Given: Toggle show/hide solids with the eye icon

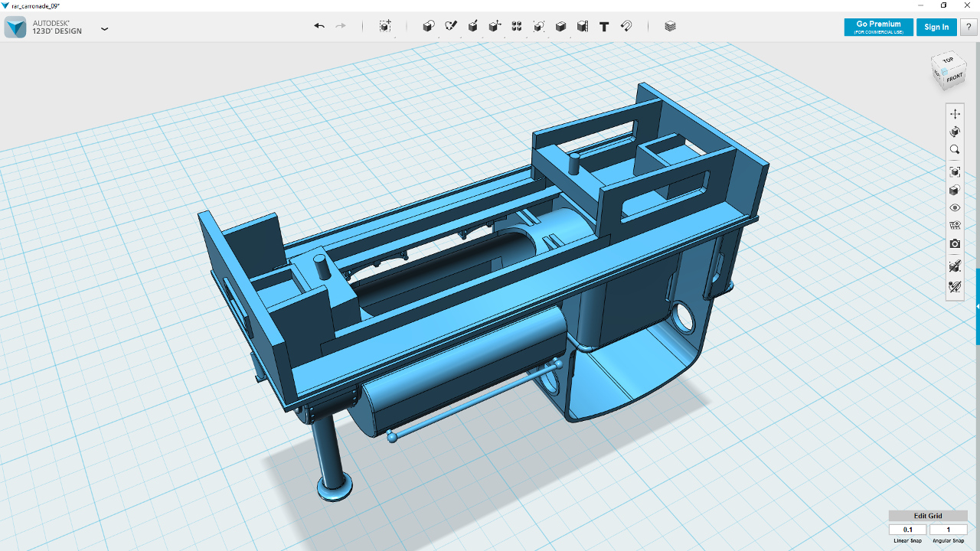Looking at the screenshot, I should click(x=955, y=208).
